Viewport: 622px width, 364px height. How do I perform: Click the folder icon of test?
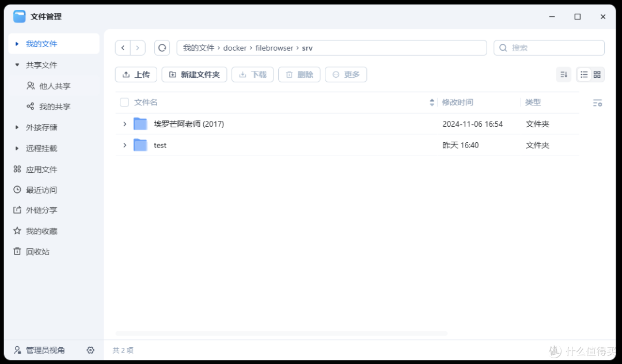[141, 145]
